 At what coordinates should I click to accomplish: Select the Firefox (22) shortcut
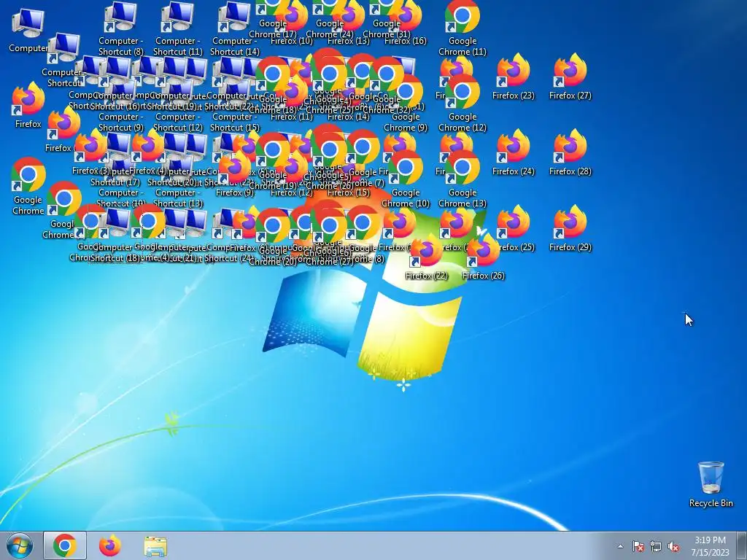pos(426,257)
